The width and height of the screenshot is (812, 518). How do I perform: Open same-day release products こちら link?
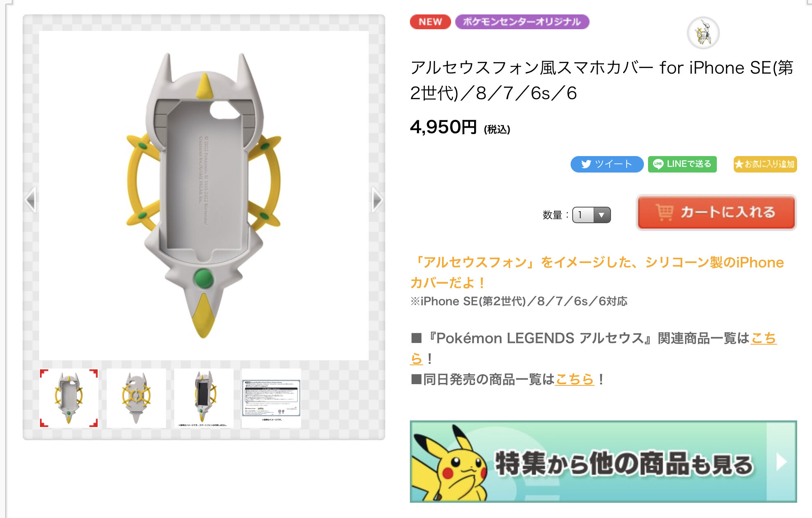[x=575, y=379]
